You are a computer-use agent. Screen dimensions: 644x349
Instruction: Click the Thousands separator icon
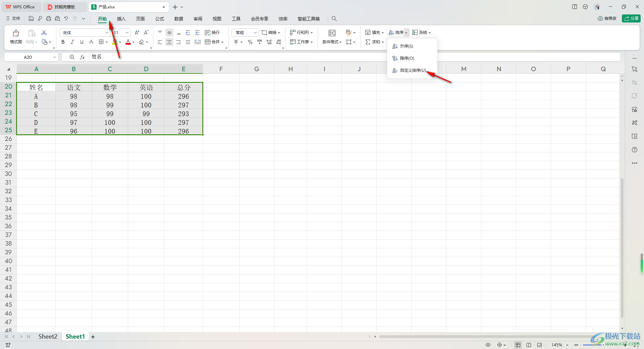pos(260,42)
